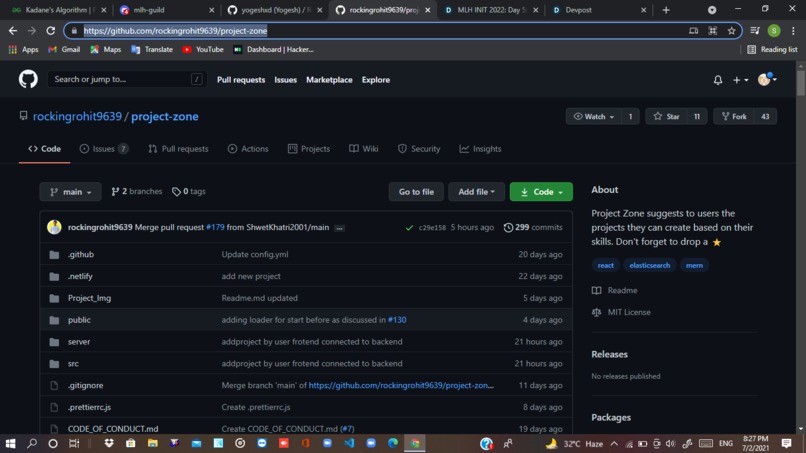Open the Windows Start menu
The height and width of the screenshot is (453, 806).
coord(10,443)
